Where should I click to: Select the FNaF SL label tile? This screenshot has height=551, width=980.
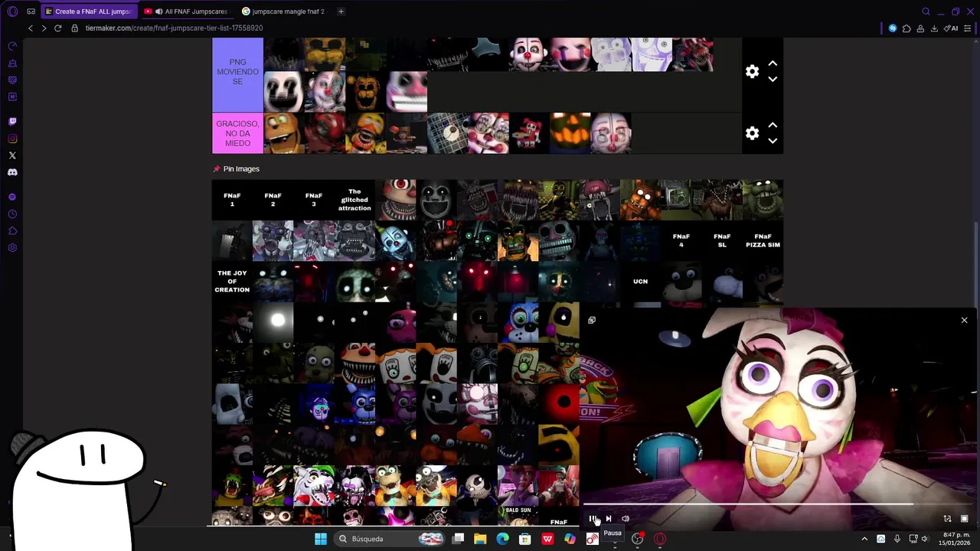(x=721, y=240)
